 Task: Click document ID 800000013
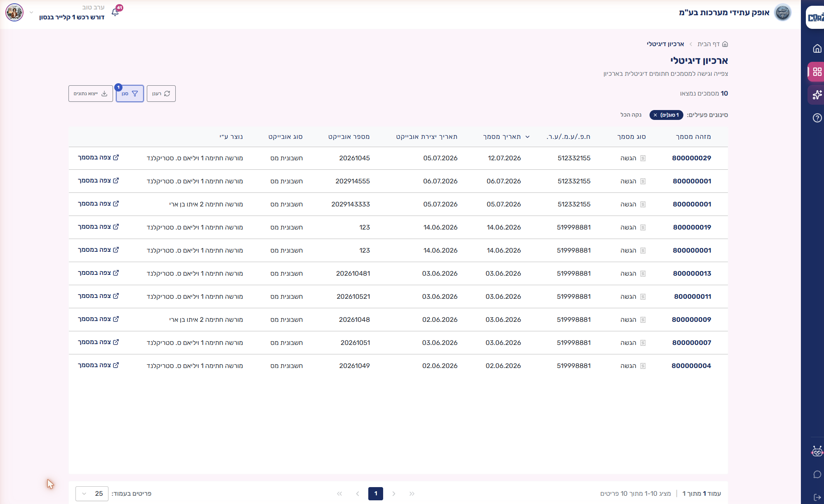[692, 274]
